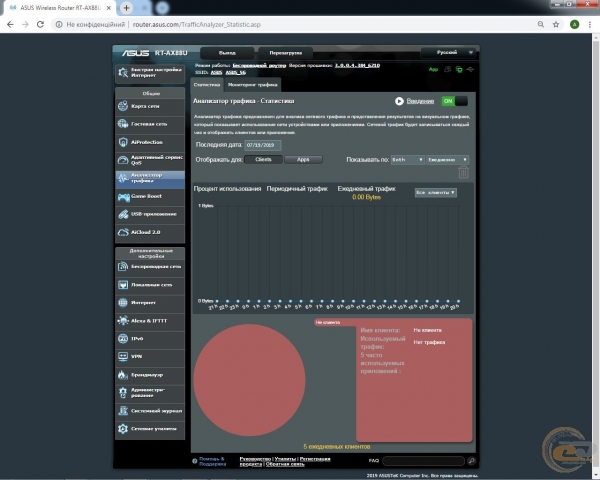Open Wireless network settings icon

pos(123,266)
